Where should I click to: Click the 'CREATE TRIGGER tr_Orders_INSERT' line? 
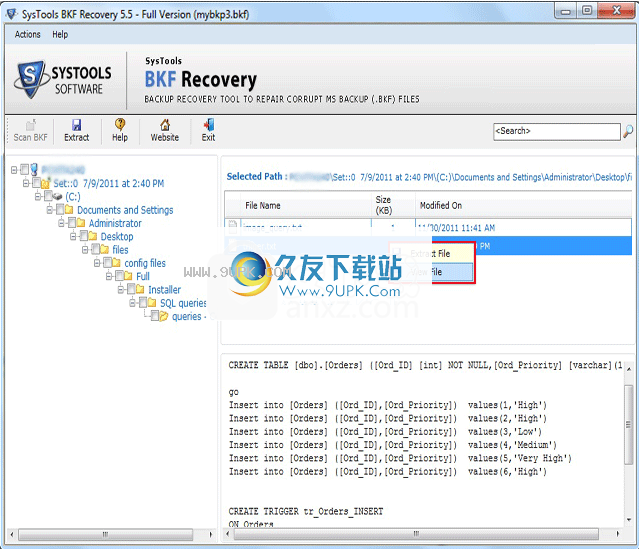tap(306, 511)
